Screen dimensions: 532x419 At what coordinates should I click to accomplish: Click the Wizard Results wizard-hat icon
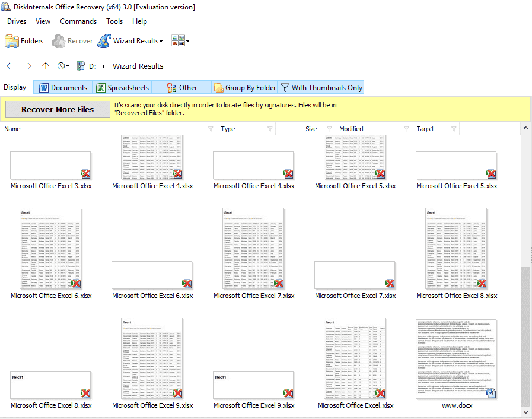point(104,41)
